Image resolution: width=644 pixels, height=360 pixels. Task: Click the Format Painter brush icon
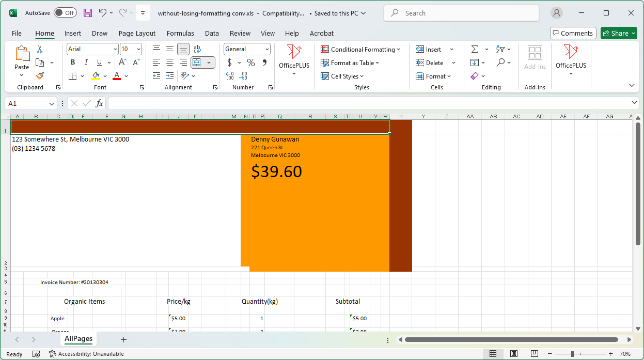[x=40, y=76]
